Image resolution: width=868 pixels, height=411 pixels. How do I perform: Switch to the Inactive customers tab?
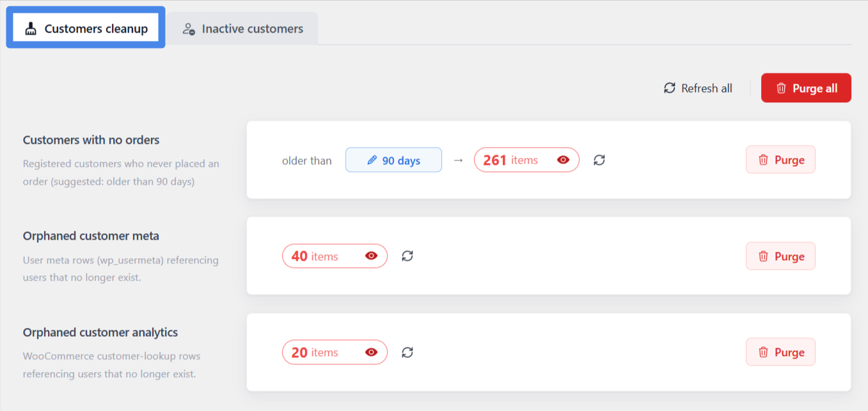(242, 29)
